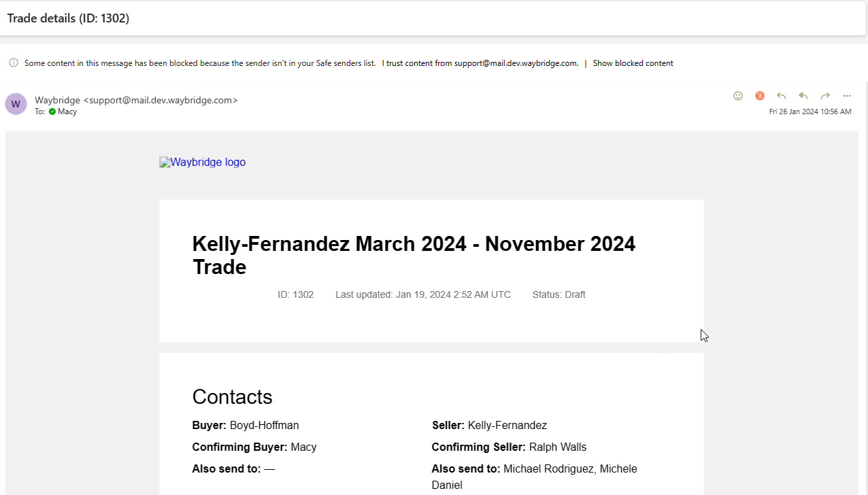Click the Waybridge sender avatar
The width and height of the screenshot is (868, 495).
(16, 104)
